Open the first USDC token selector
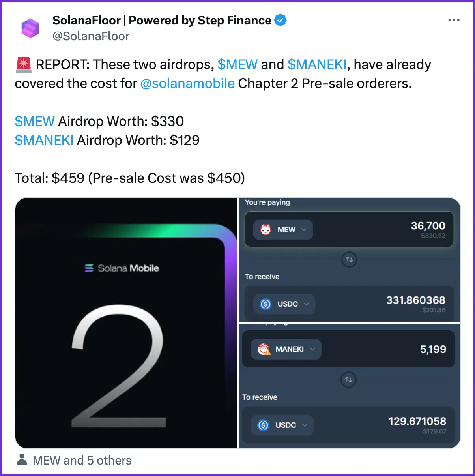The width and height of the screenshot is (475, 476). coord(284,304)
